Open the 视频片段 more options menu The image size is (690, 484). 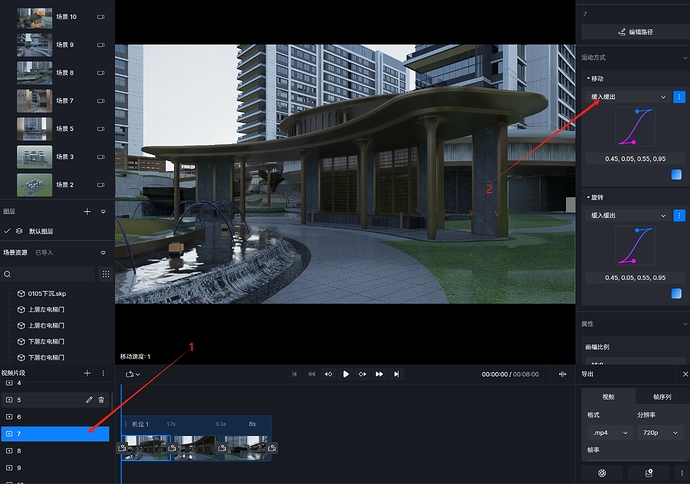[x=103, y=373]
